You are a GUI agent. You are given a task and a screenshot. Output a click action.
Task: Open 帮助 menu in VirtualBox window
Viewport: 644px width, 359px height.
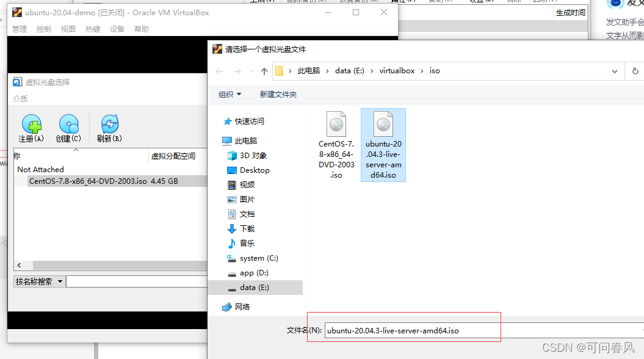coord(141,29)
